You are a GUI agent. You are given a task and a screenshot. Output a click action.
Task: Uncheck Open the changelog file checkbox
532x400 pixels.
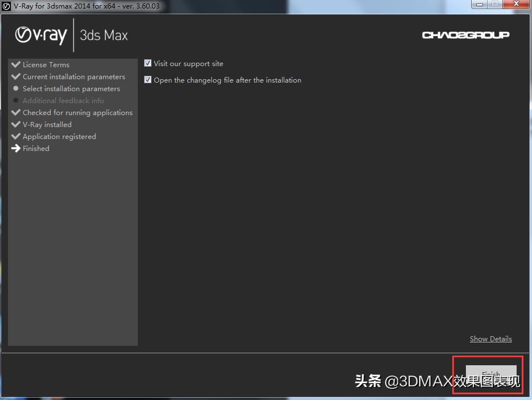click(148, 79)
